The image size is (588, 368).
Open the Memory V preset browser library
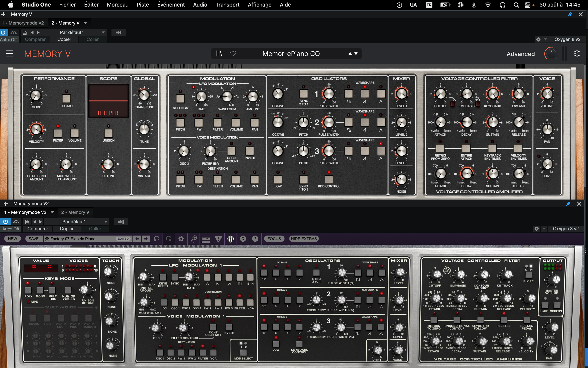[x=219, y=54]
